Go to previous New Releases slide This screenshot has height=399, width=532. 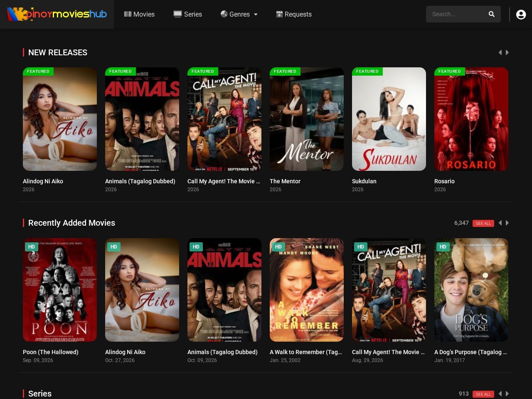(500, 52)
